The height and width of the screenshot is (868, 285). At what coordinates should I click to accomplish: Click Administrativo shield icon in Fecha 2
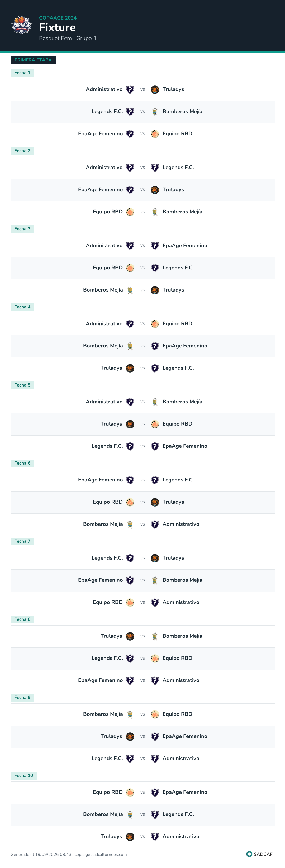click(x=130, y=168)
